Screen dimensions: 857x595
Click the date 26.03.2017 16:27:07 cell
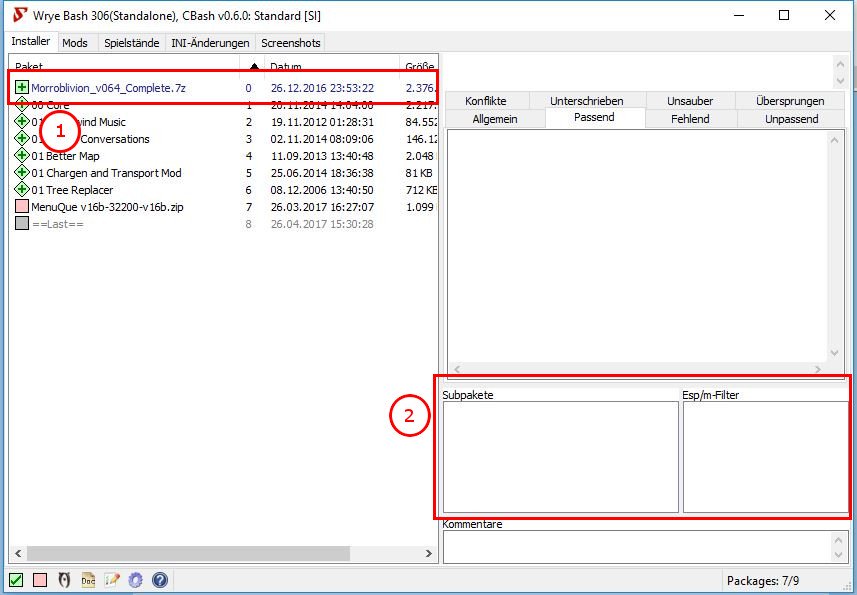pyautogui.click(x=322, y=207)
